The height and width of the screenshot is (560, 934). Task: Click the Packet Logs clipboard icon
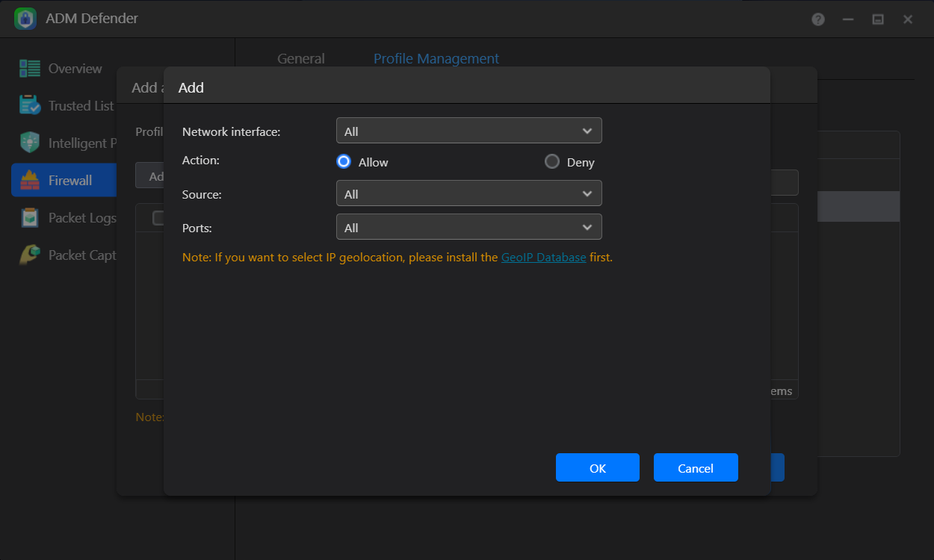click(x=30, y=217)
